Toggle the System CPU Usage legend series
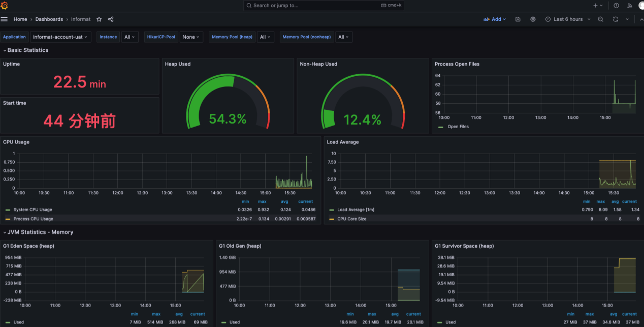Viewport: 644px width, 327px height. point(33,210)
